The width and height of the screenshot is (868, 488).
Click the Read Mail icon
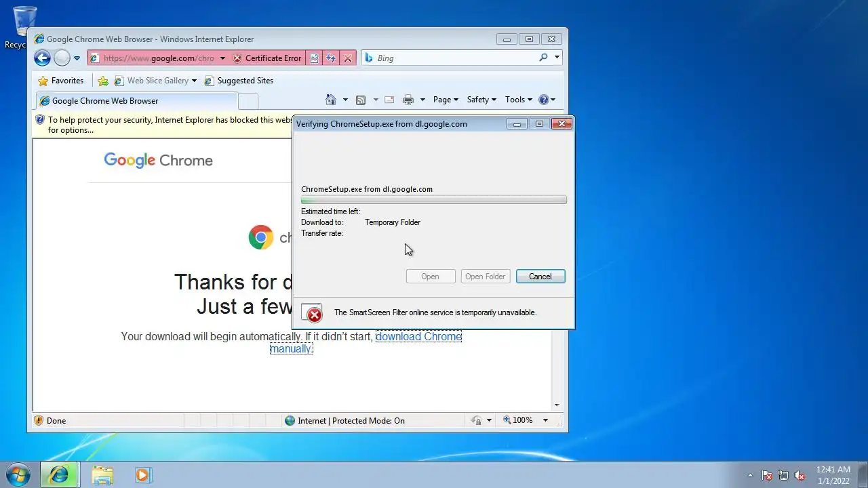coord(389,100)
